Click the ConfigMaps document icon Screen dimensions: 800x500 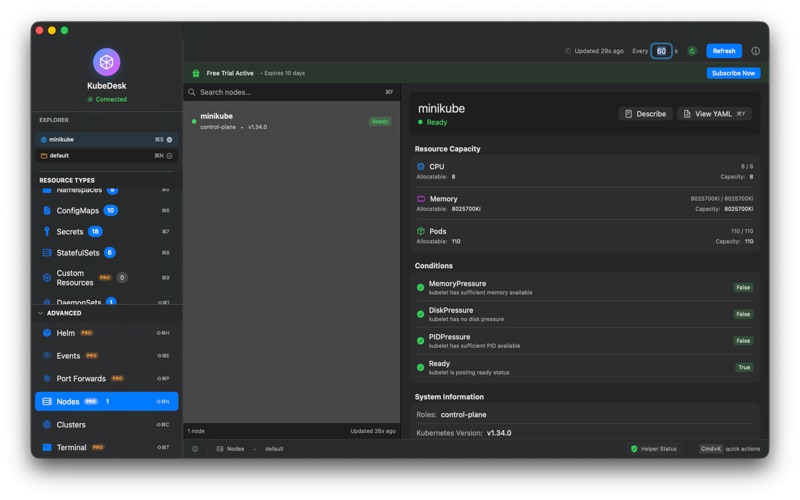coord(47,210)
